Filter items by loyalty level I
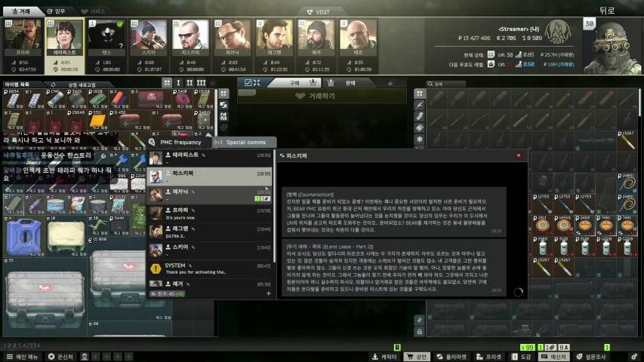 [x=178, y=82]
